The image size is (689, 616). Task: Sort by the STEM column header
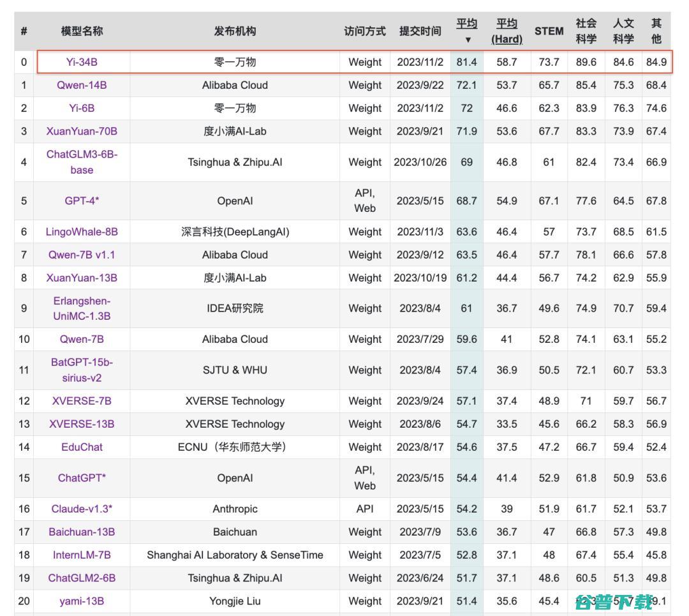pyautogui.click(x=549, y=31)
